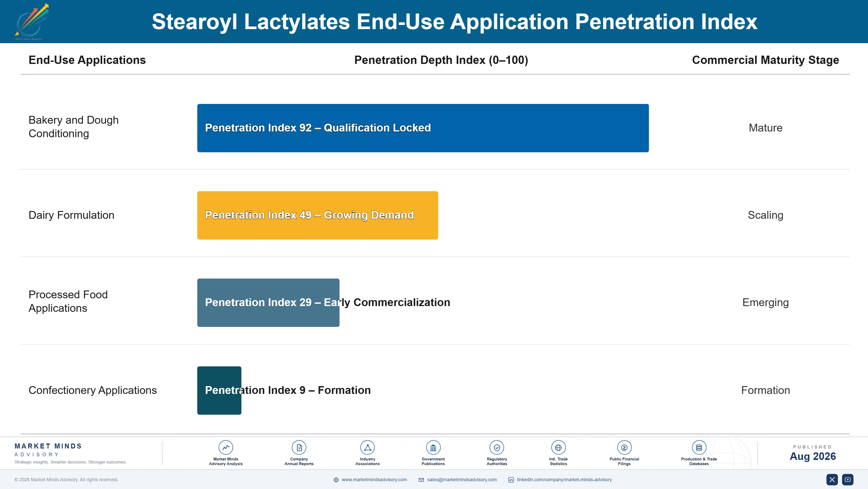
Task: Click the Commercial Maturity Stage header
Action: (x=765, y=60)
